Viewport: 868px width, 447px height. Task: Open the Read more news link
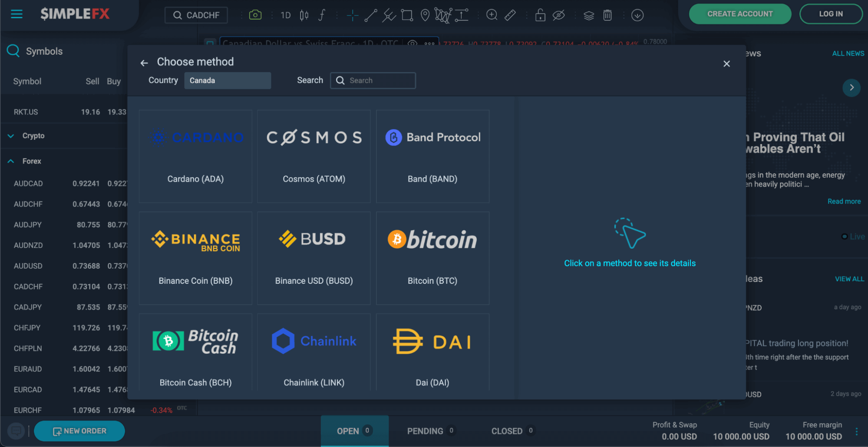tap(844, 201)
